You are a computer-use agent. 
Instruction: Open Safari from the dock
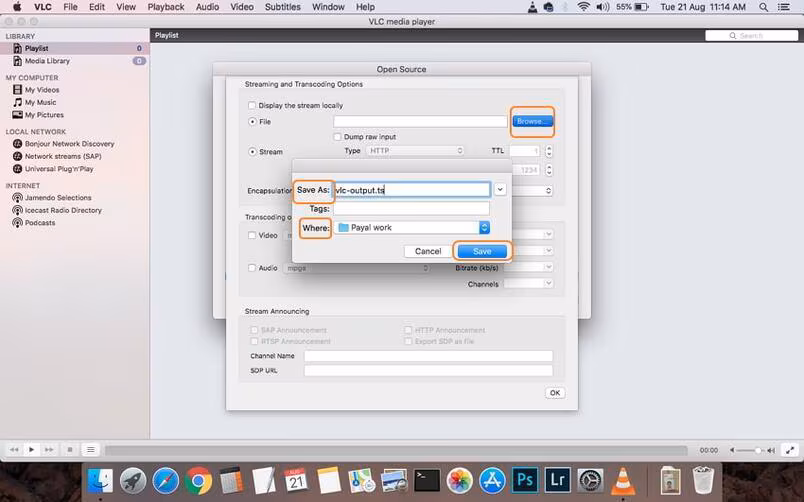click(166, 481)
